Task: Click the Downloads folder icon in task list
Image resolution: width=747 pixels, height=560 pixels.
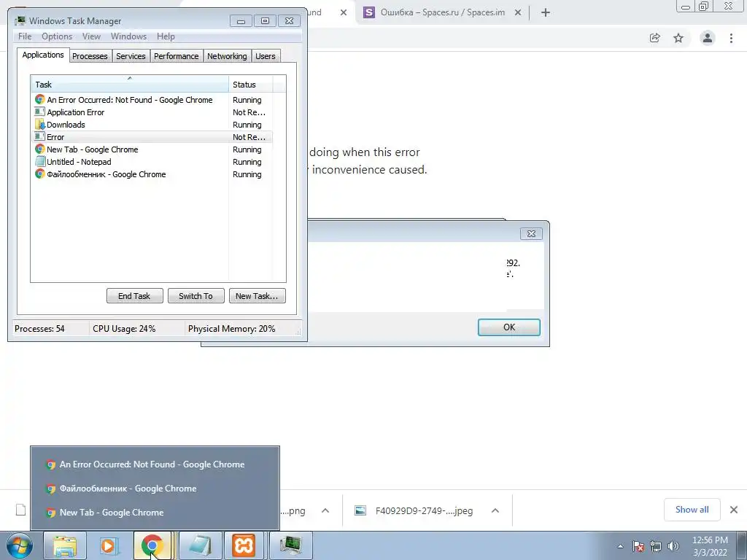Action: pyautogui.click(x=40, y=124)
